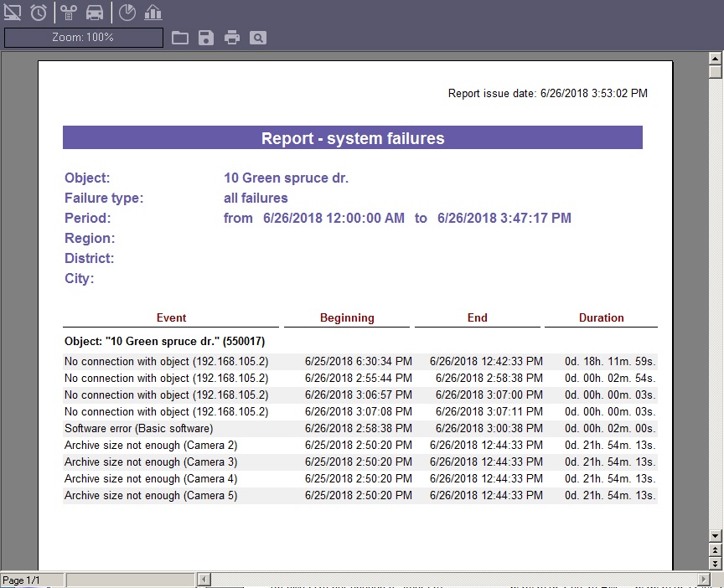The width and height of the screenshot is (724, 588).
Task: Select the car vehicle report icon
Action: [x=95, y=13]
